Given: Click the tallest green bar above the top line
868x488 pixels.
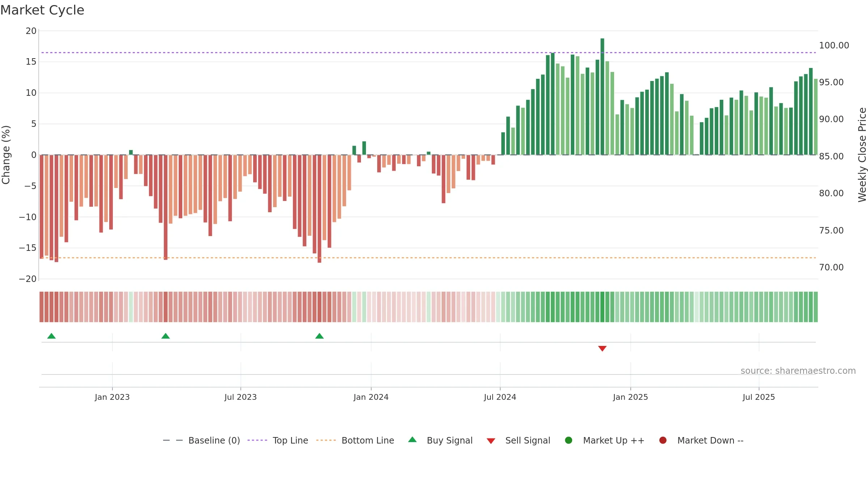Looking at the screenshot, I should [602, 97].
